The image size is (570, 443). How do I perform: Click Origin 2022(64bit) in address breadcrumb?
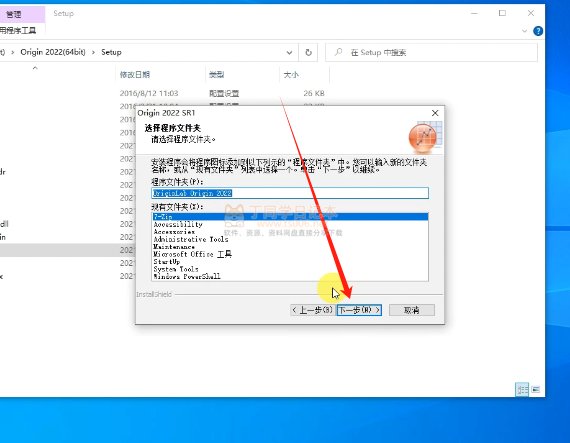point(53,52)
